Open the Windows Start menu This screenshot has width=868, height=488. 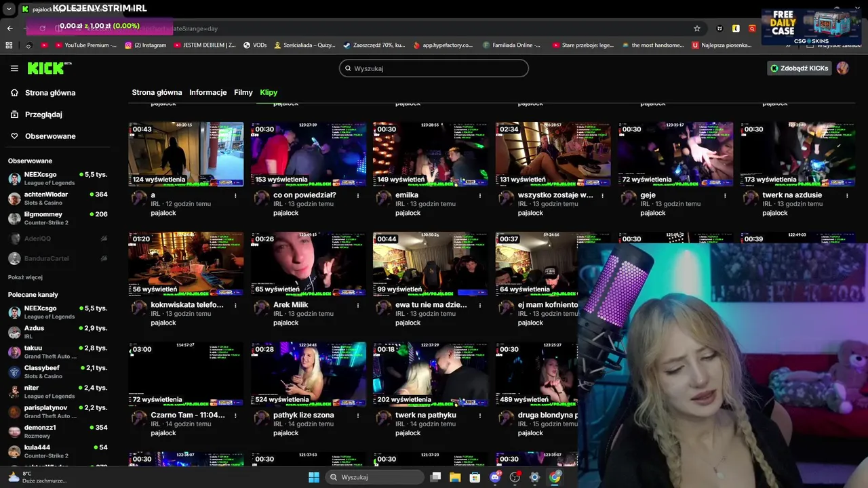point(313,477)
